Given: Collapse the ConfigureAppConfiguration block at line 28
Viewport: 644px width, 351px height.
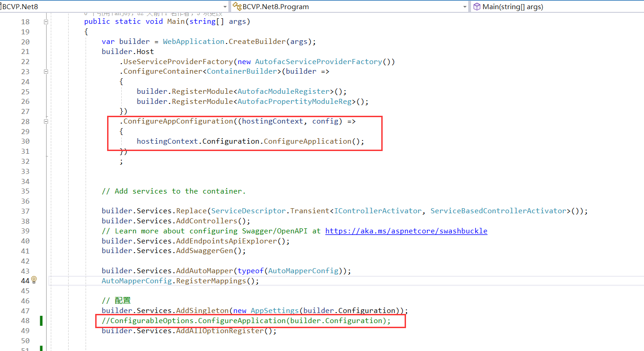Looking at the screenshot, I should 46,121.
